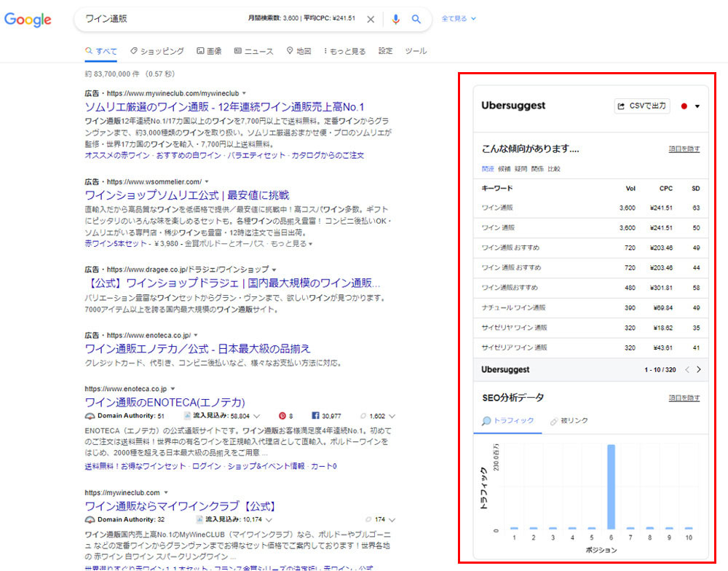Open result ワイン通販ならマイワインクラブ【公式】

pos(181,506)
